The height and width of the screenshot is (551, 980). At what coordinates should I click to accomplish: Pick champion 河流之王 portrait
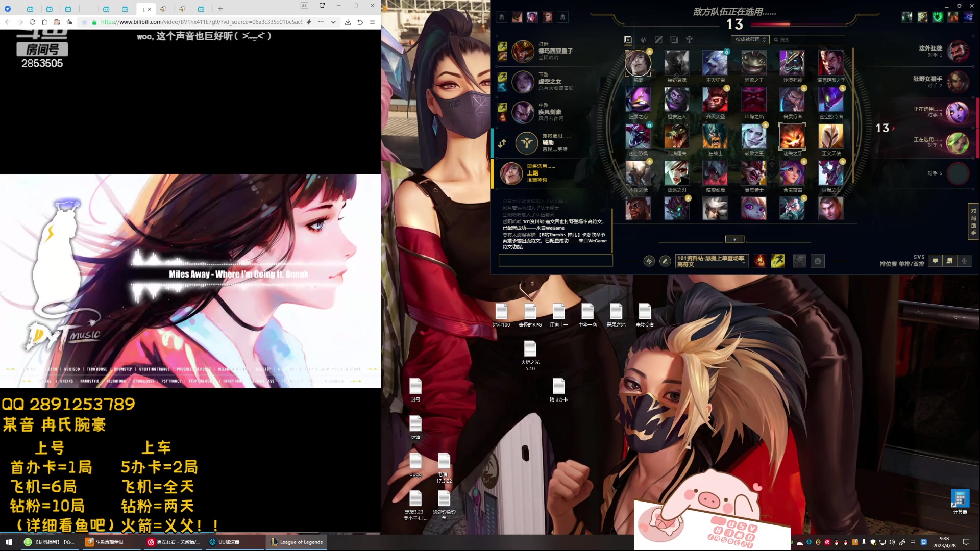tap(754, 63)
